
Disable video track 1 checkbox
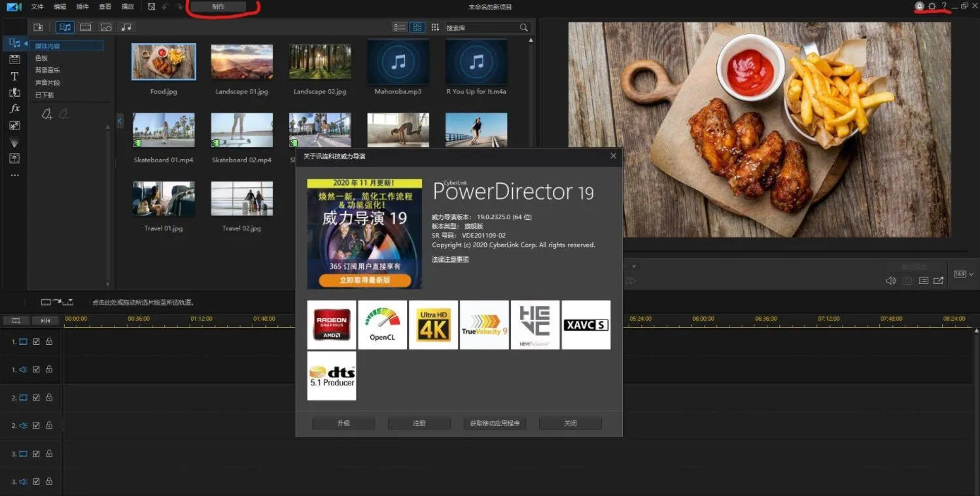[37, 342]
